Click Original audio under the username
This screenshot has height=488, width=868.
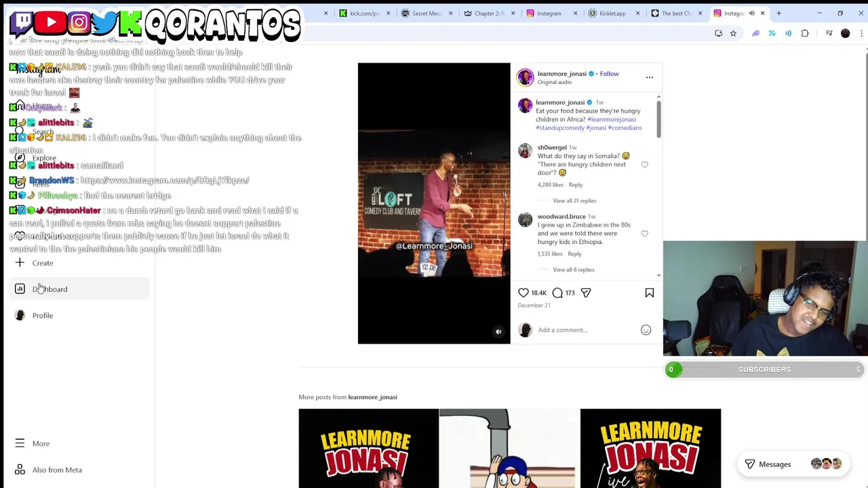click(555, 82)
